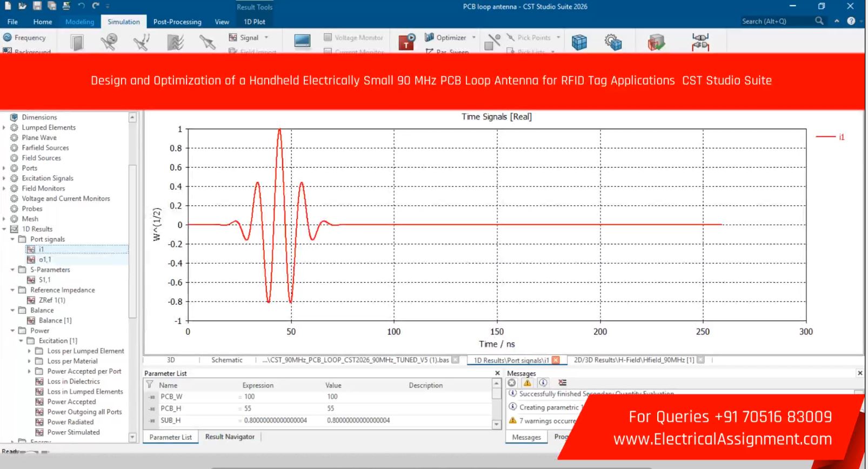The width and height of the screenshot is (868, 469).
Task: Click the Save icon in quick access toolbar
Action: [x=37, y=6]
